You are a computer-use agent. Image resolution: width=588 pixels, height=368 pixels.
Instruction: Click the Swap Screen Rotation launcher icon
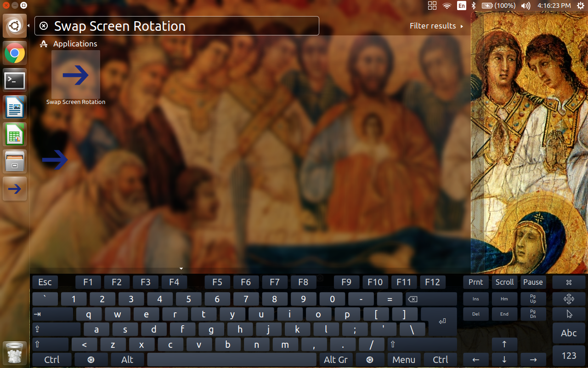click(15, 189)
